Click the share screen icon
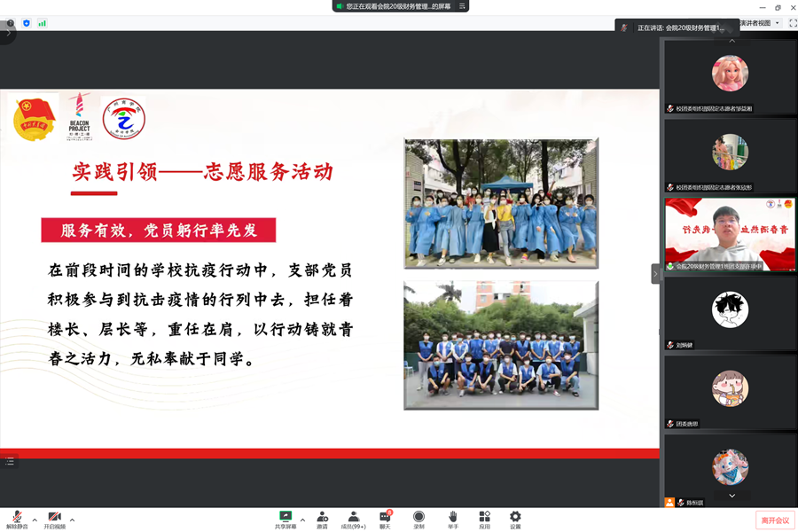The image size is (798, 532). click(x=284, y=517)
